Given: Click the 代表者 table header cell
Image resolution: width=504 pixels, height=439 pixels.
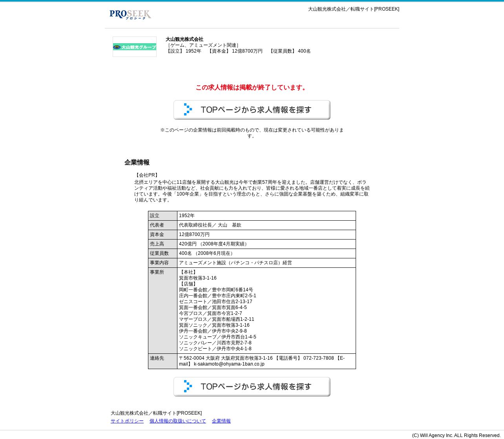Looking at the screenshot, I should click(x=163, y=225).
